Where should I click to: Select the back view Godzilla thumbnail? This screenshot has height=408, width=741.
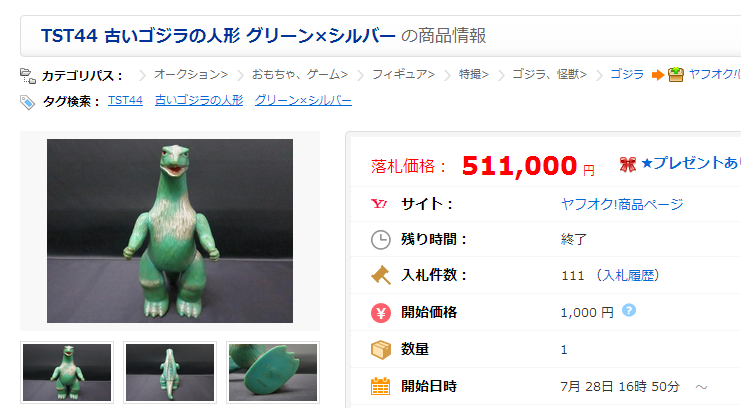pyautogui.click(x=170, y=373)
